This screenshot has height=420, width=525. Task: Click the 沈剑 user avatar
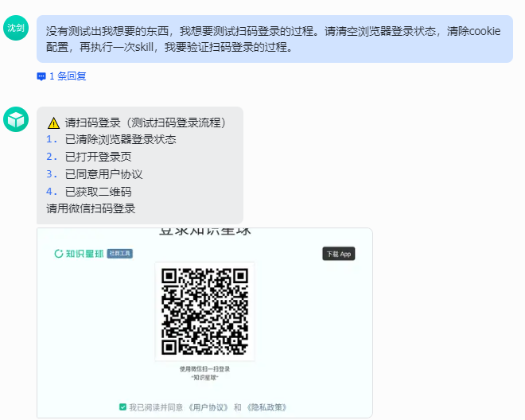coord(16,28)
